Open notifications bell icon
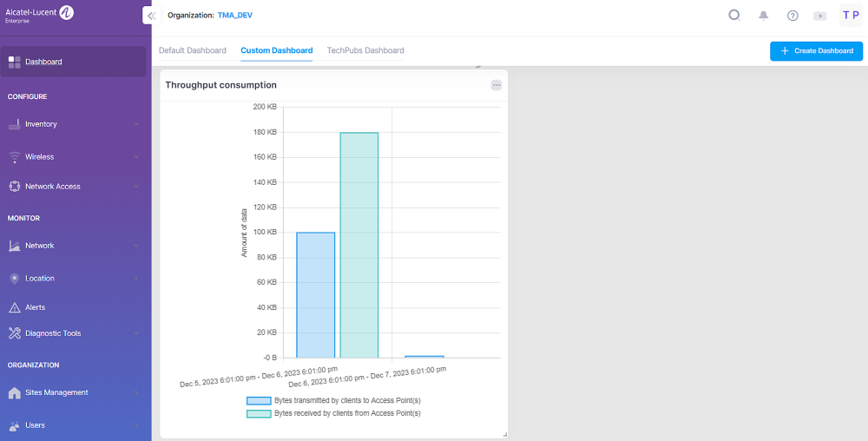868x441 pixels. pyautogui.click(x=764, y=16)
